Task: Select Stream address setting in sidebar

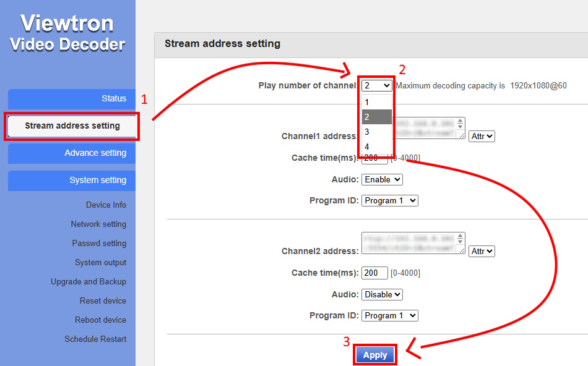Action: coord(72,126)
